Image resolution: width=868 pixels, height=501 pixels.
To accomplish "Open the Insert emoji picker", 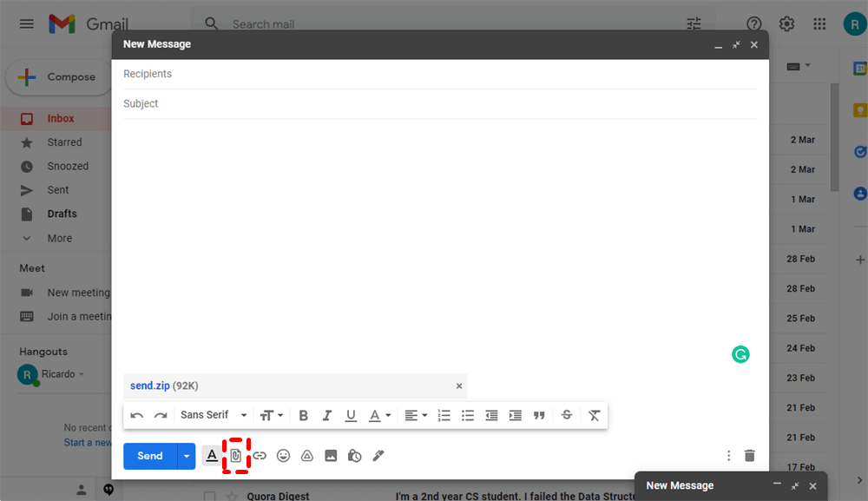I will tap(284, 456).
